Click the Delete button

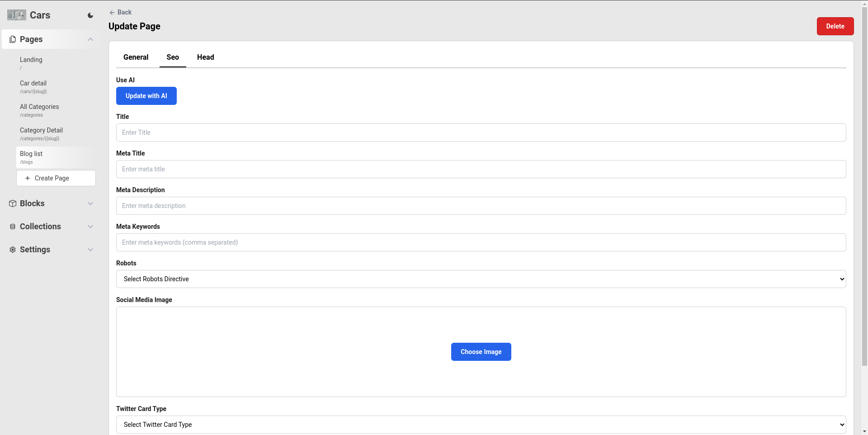pos(835,26)
